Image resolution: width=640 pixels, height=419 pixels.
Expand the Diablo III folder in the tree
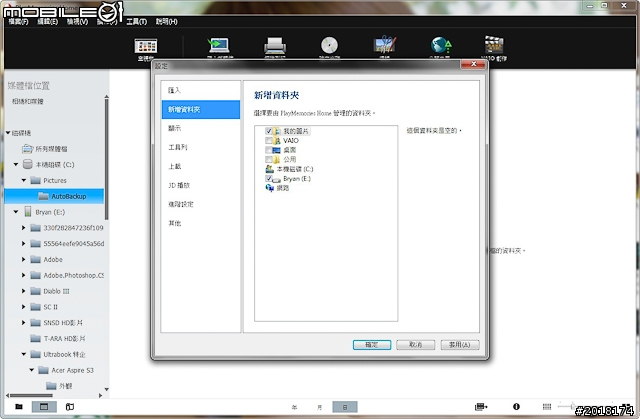tap(24, 289)
